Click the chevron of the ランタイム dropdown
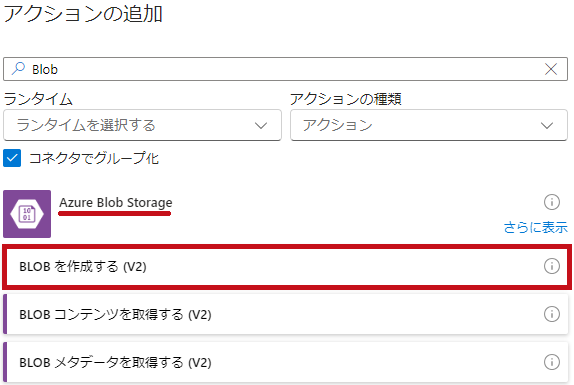The image size is (574, 385). (261, 126)
